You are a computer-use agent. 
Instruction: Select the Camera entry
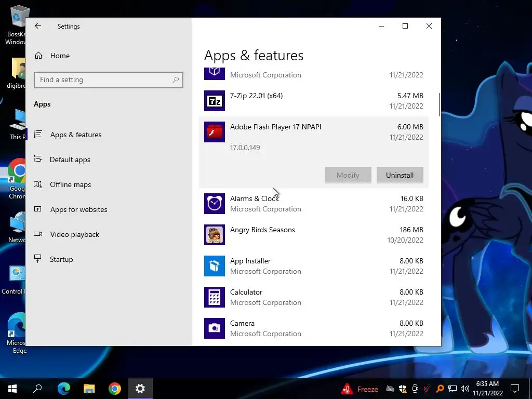[313, 328]
